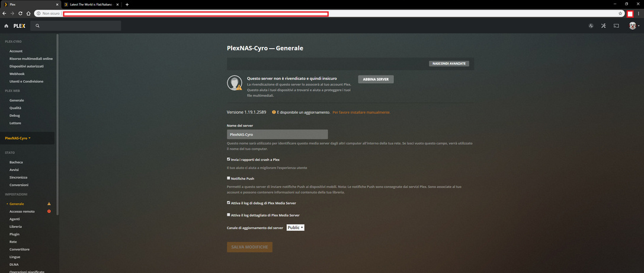Click the unclaimed server warning avatar icon

(235, 83)
